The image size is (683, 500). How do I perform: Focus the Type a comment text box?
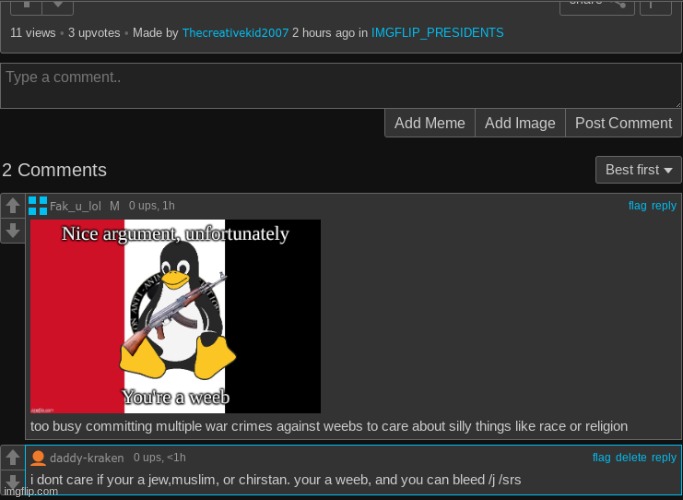340,86
